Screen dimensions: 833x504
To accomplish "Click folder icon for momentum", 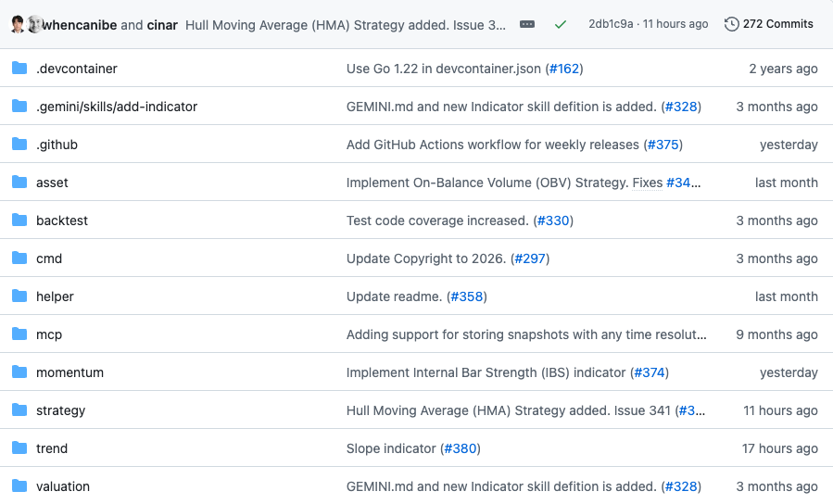I will click(19, 372).
